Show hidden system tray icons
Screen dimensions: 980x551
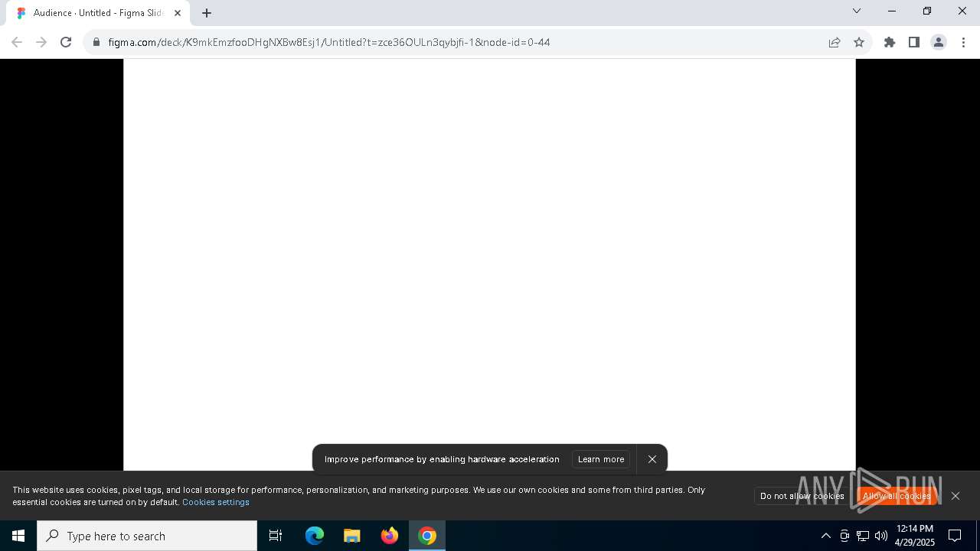825,536
